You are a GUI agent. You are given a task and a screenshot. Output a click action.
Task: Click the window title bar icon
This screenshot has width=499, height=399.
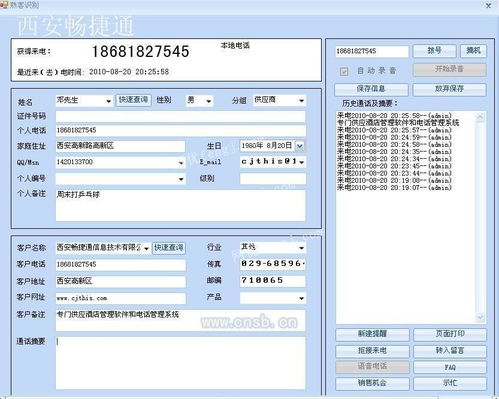click(4, 5)
